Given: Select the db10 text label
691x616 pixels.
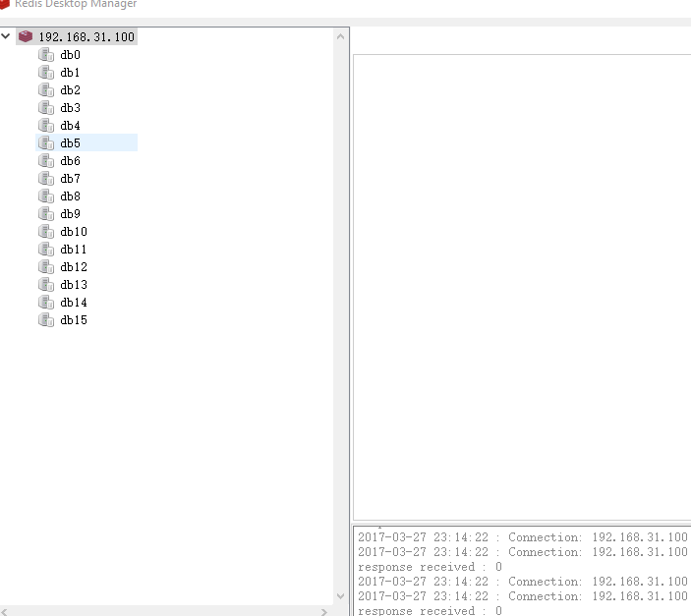Looking at the screenshot, I should (74, 231).
